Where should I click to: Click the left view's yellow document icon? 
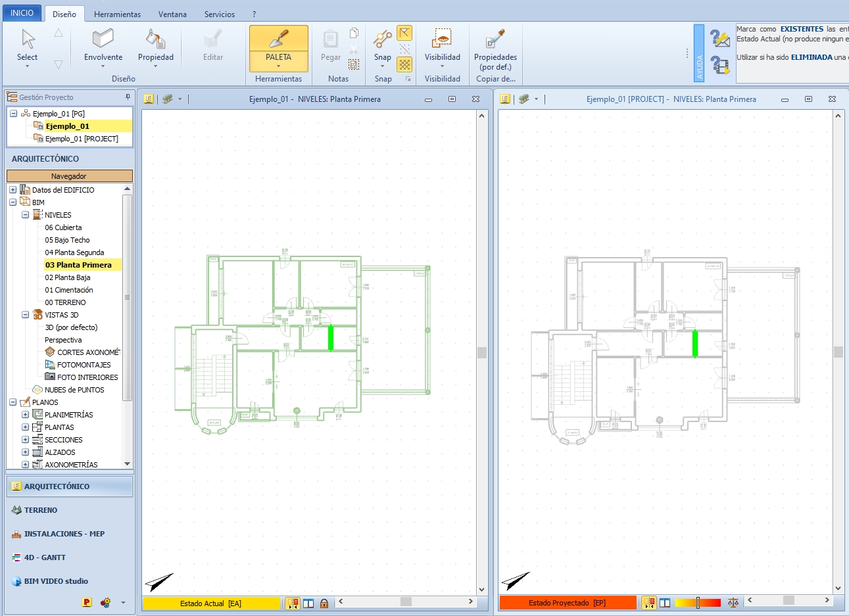(x=149, y=99)
